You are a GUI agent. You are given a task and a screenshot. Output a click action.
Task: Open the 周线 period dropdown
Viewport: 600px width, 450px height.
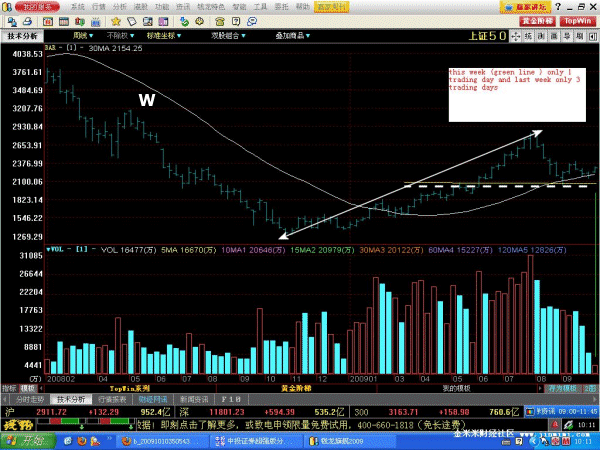click(x=83, y=36)
